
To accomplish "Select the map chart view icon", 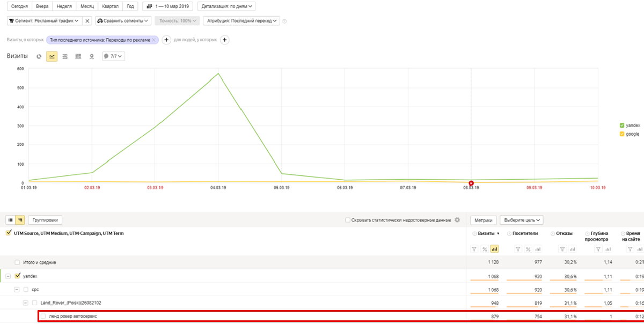I will [x=92, y=56].
